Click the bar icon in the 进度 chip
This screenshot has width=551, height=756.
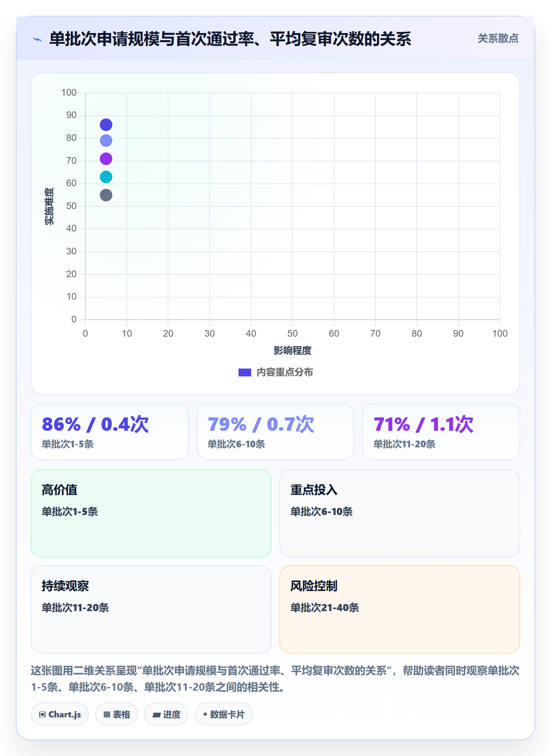(x=156, y=715)
